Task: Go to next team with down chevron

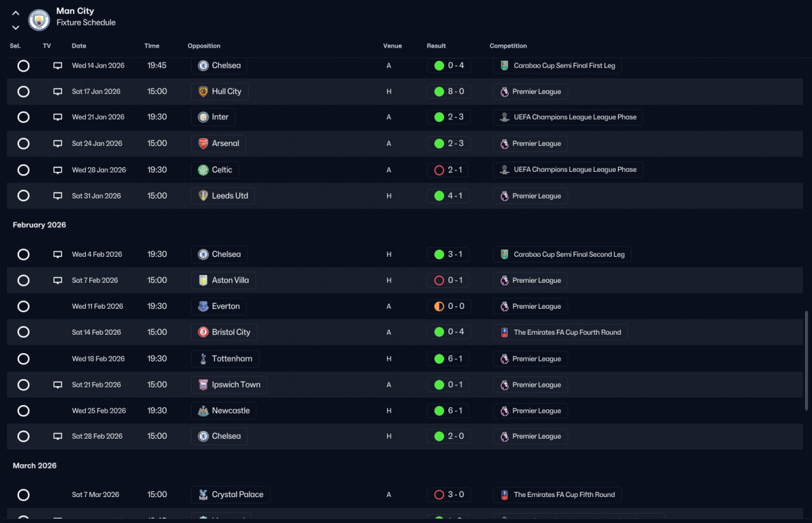Action: coord(16,27)
